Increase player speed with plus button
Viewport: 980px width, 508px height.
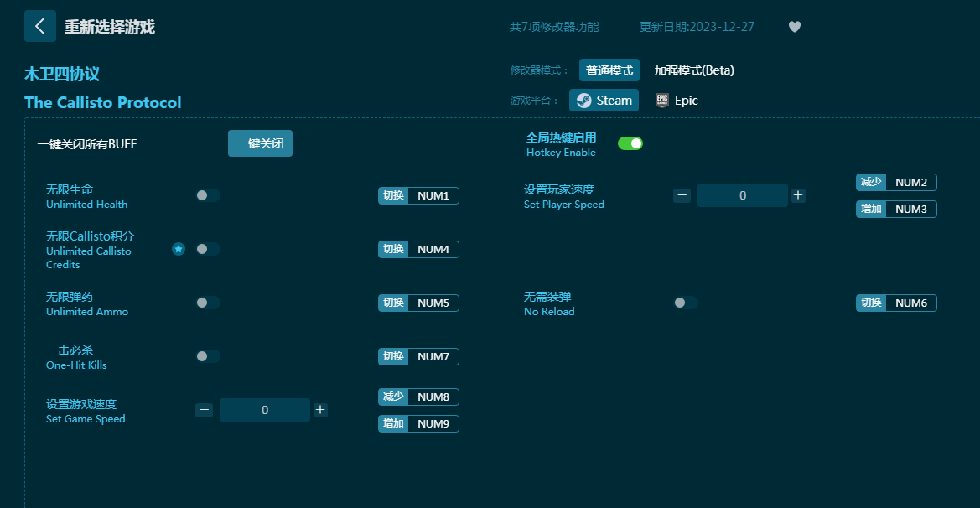(x=798, y=195)
